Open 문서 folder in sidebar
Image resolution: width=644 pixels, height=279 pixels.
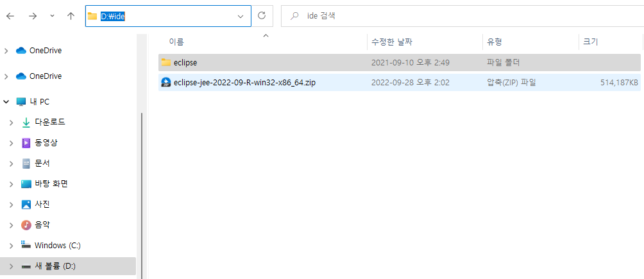pyautogui.click(x=42, y=163)
